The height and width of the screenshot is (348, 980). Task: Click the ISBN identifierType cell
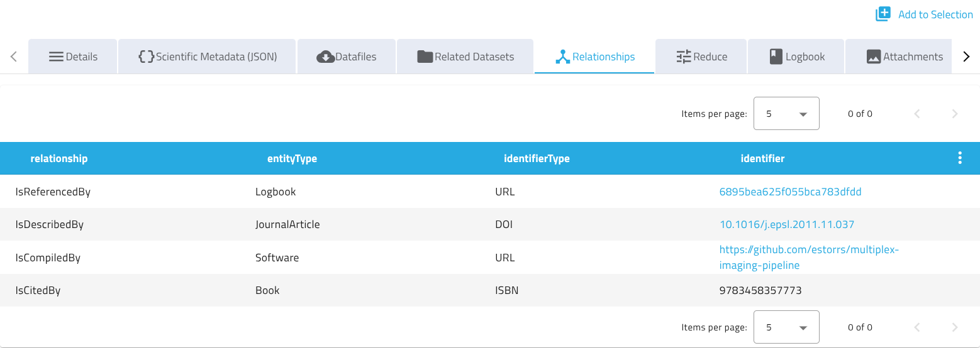coord(507,290)
